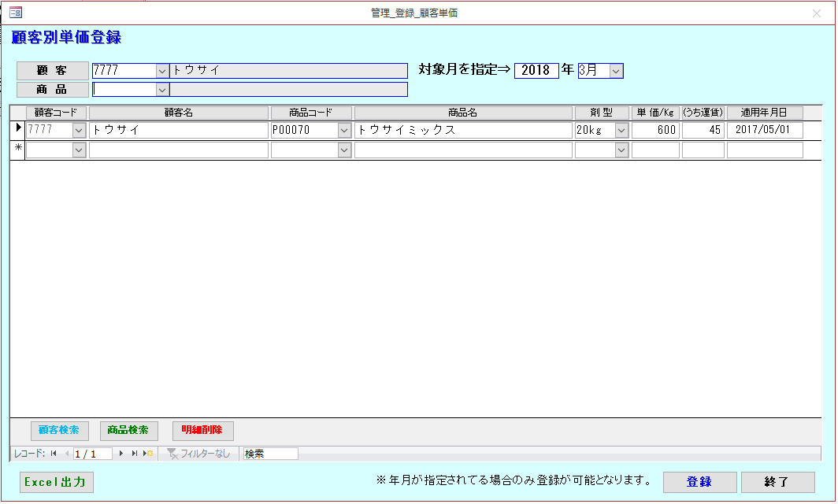Click the year field showing 2018
Viewport: 838px width, 504px height.
coord(536,71)
